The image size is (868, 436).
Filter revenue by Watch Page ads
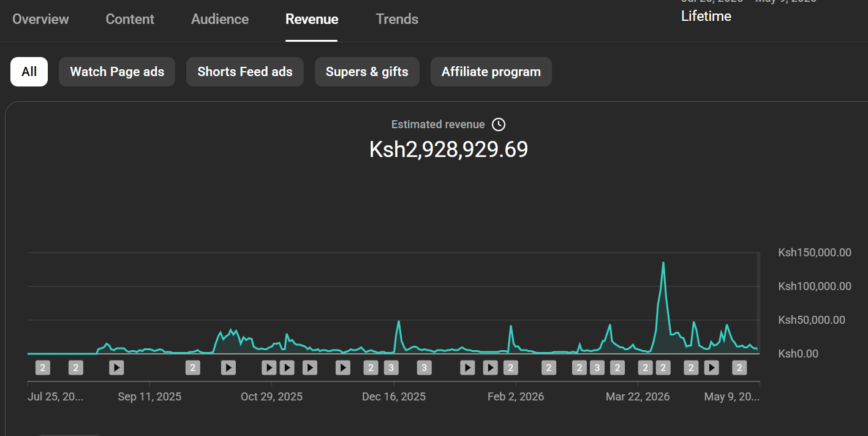click(117, 72)
